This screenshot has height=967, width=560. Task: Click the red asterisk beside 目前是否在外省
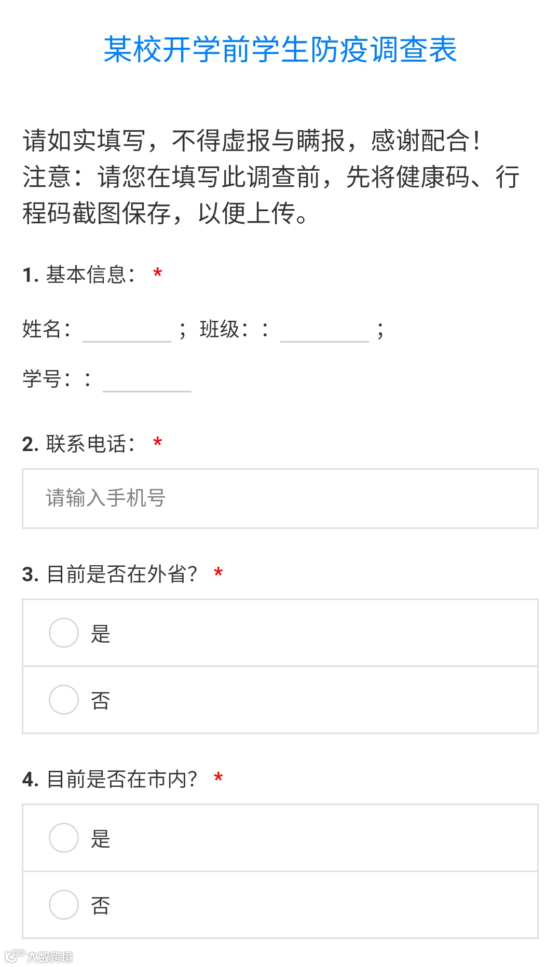[x=218, y=573]
